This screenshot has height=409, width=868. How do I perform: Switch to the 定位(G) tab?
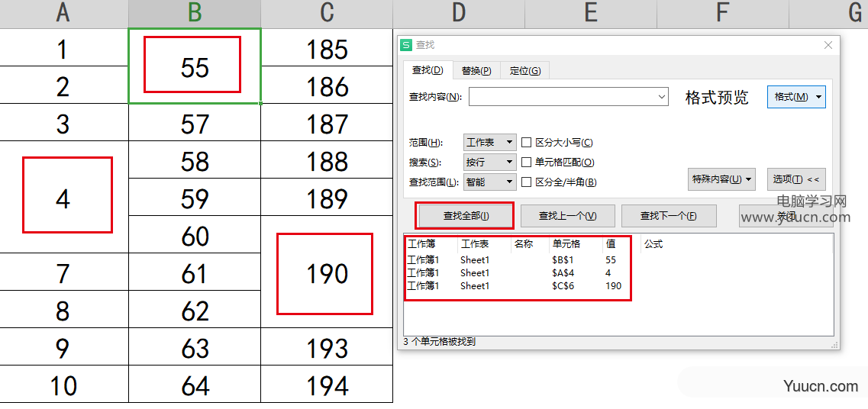point(524,71)
